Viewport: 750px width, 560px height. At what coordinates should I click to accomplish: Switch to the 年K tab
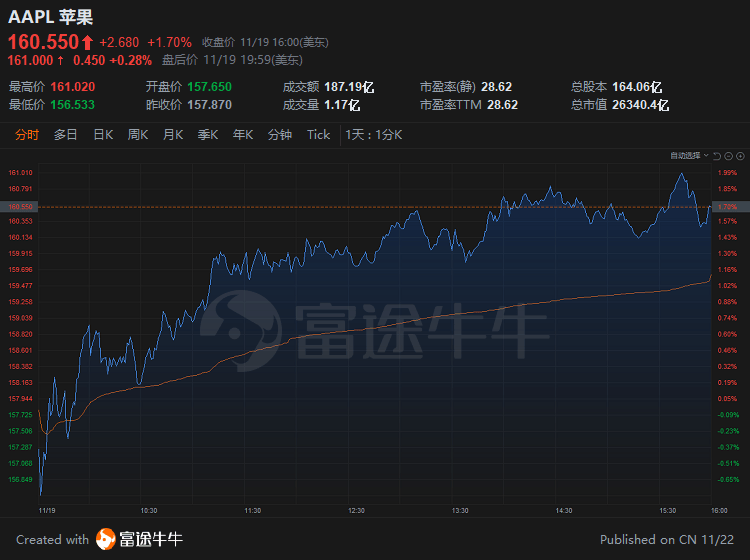point(243,135)
